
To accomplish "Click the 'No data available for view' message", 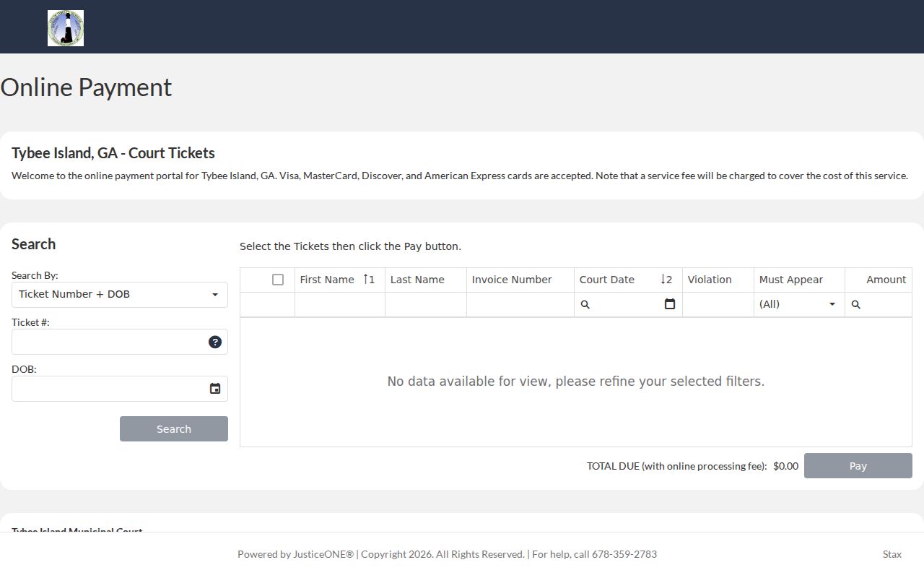I will pos(576,381).
